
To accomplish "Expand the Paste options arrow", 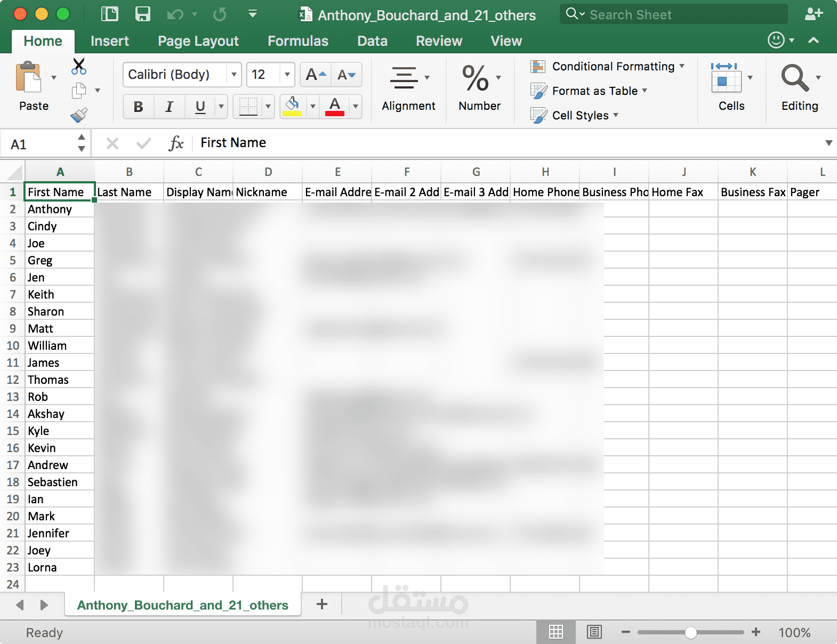I will 54,78.
